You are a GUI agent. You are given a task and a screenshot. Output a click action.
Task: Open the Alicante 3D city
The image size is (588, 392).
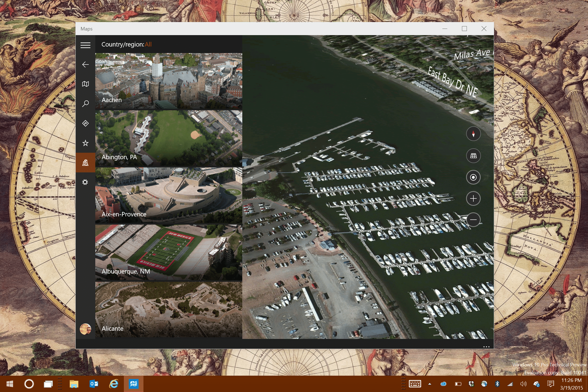pos(169,310)
